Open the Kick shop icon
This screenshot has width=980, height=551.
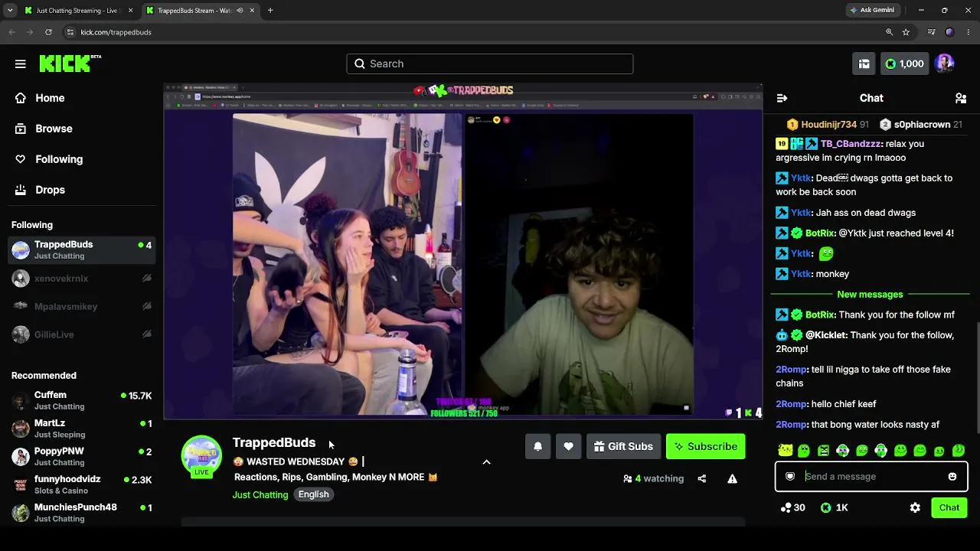pos(864,64)
